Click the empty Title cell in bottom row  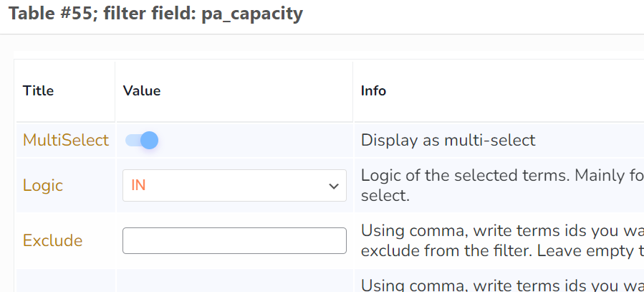tap(66, 281)
